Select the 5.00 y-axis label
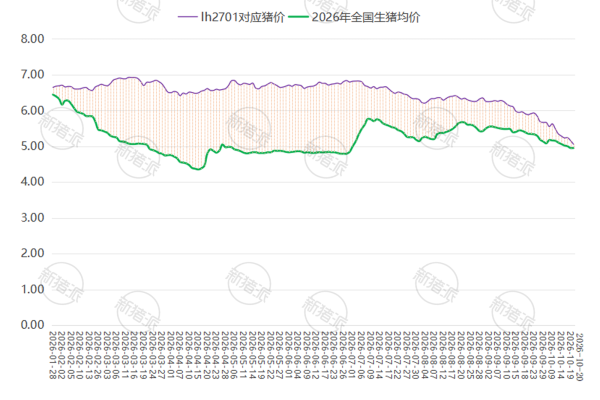Viewport: 600px width, 400px height. coord(33,146)
